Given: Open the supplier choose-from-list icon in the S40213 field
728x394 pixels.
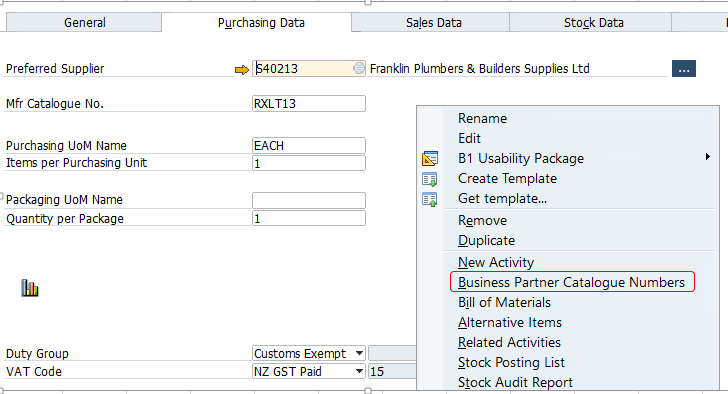Looking at the screenshot, I should 359,68.
